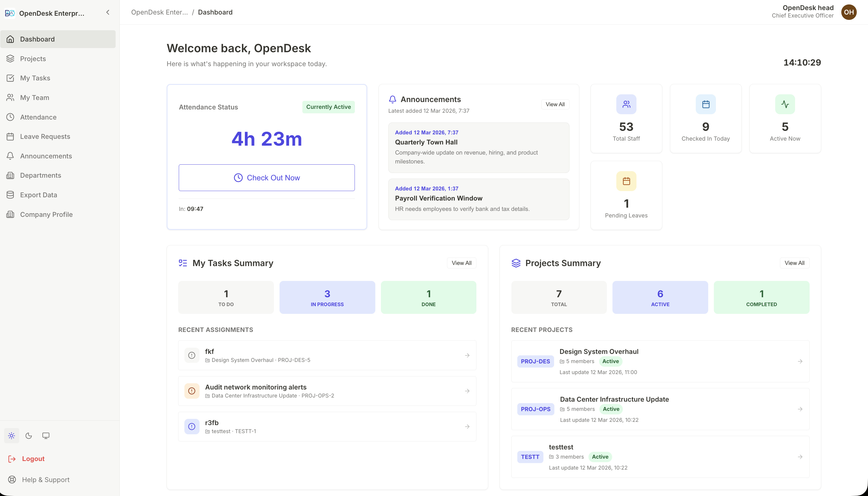The height and width of the screenshot is (496, 868).
Task: Click the Total Staff people icon
Action: pyautogui.click(x=626, y=104)
